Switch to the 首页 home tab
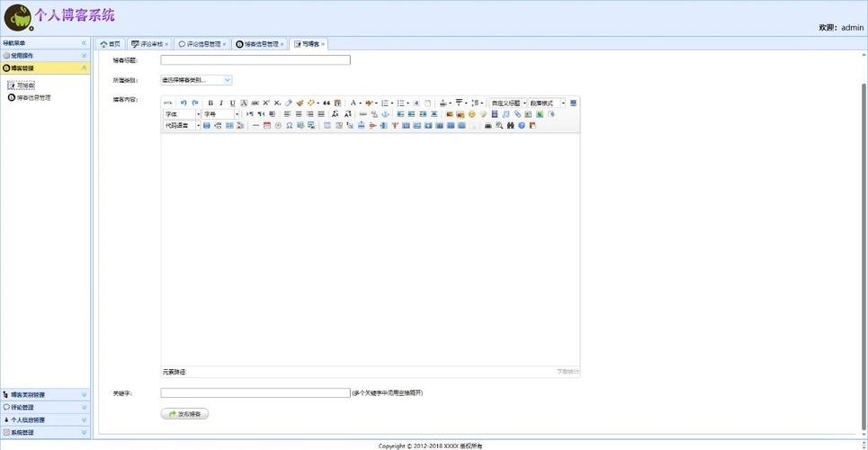The image size is (868, 450). (x=110, y=43)
